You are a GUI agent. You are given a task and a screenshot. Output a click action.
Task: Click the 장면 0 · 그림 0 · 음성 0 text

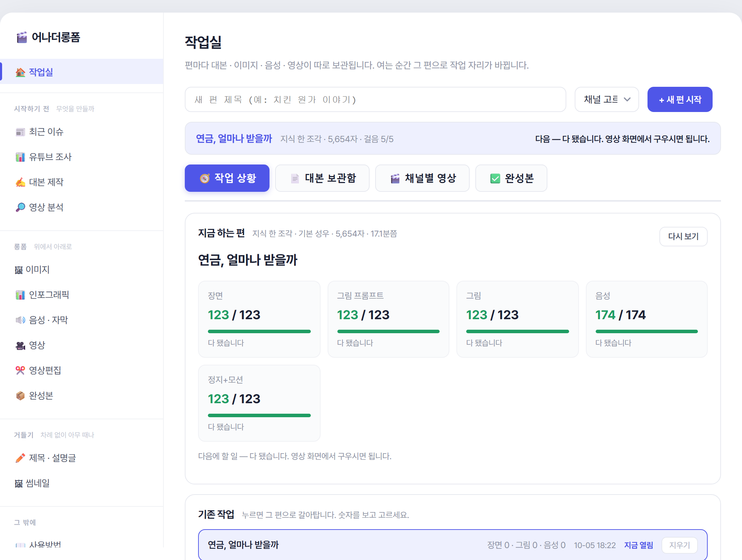point(526,545)
